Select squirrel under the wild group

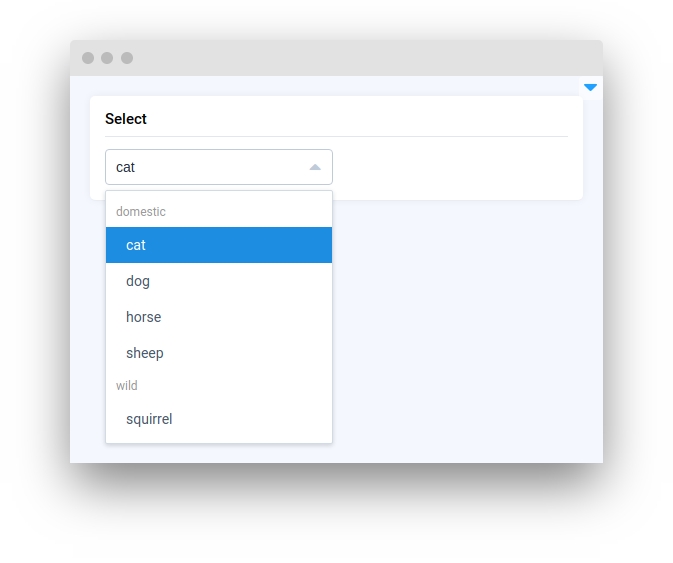click(x=219, y=419)
